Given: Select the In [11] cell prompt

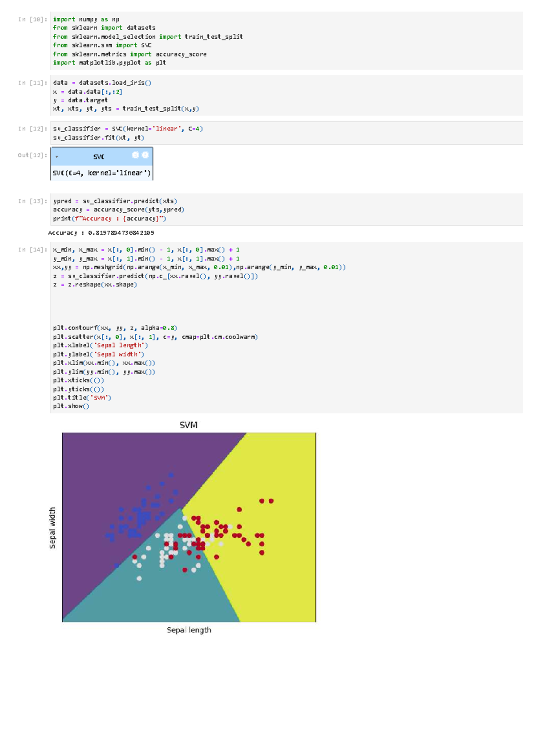Looking at the screenshot, I should (32, 83).
